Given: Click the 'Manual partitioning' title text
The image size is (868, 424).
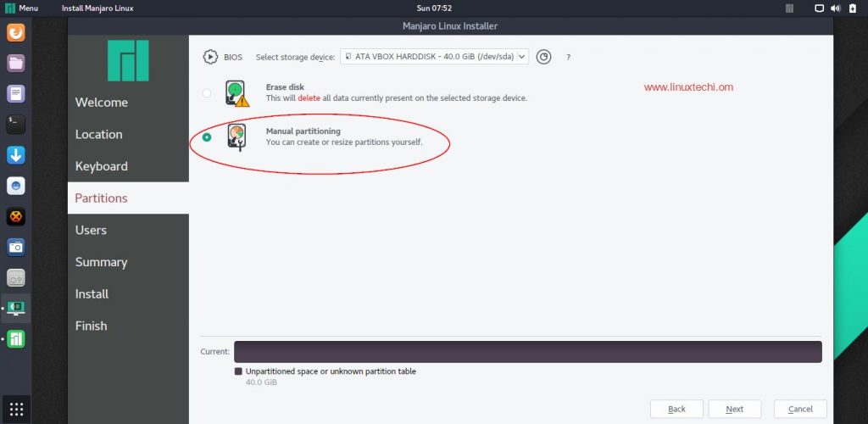Looking at the screenshot, I should (303, 131).
